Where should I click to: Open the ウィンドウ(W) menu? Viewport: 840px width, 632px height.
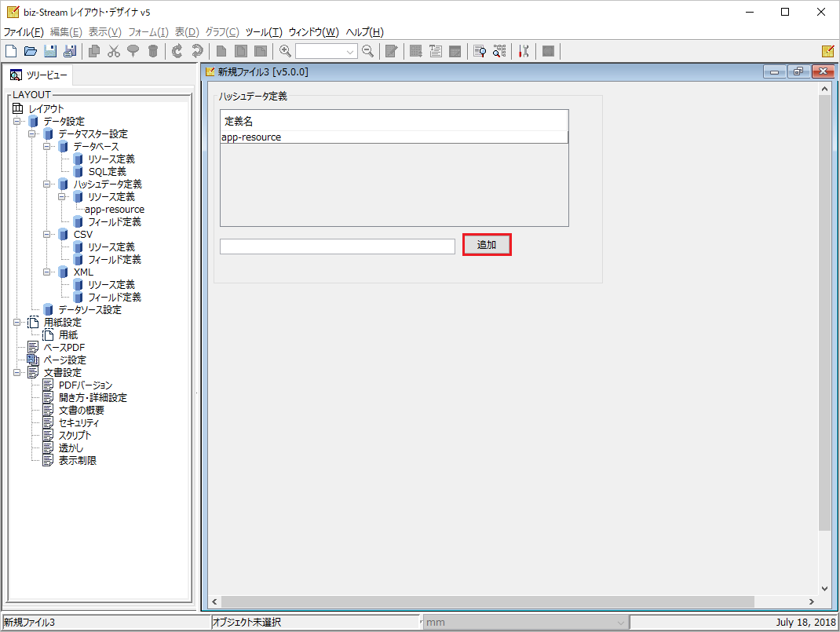coord(313,32)
